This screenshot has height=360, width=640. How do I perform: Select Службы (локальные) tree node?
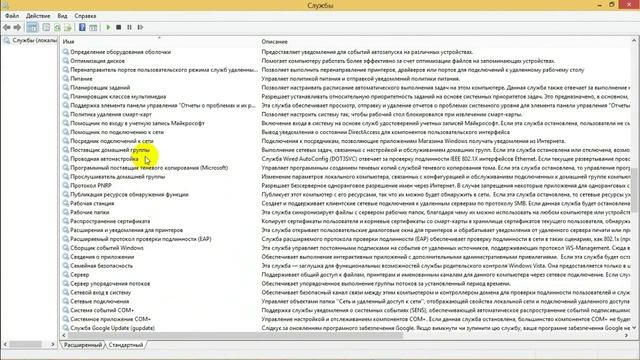coord(34,40)
